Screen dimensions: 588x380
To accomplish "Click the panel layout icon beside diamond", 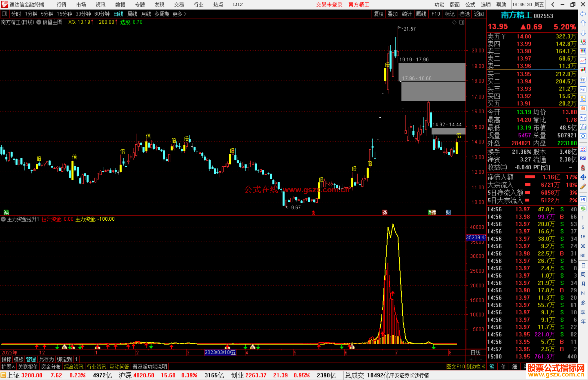I will click(x=462, y=22).
